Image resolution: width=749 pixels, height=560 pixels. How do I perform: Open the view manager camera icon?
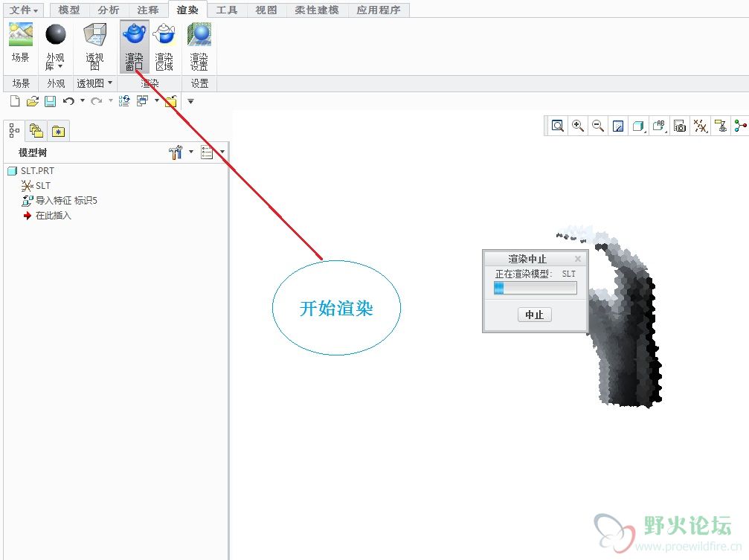pyautogui.click(x=680, y=126)
